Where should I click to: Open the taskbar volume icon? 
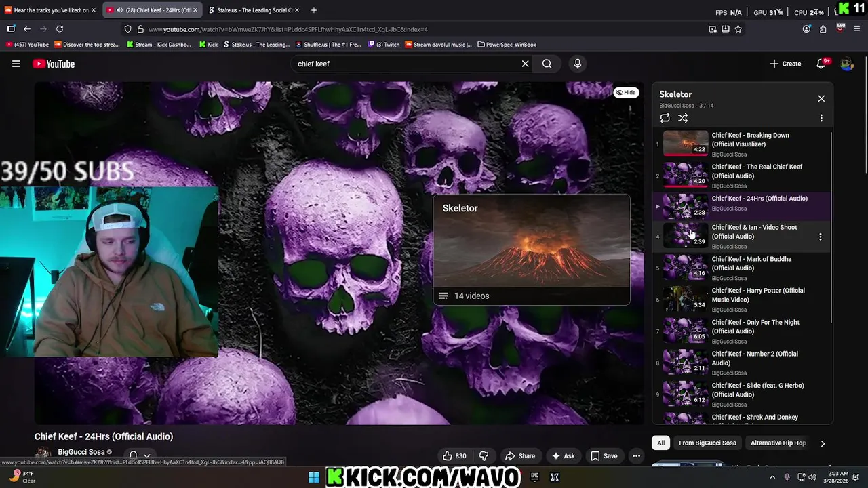[811, 477]
